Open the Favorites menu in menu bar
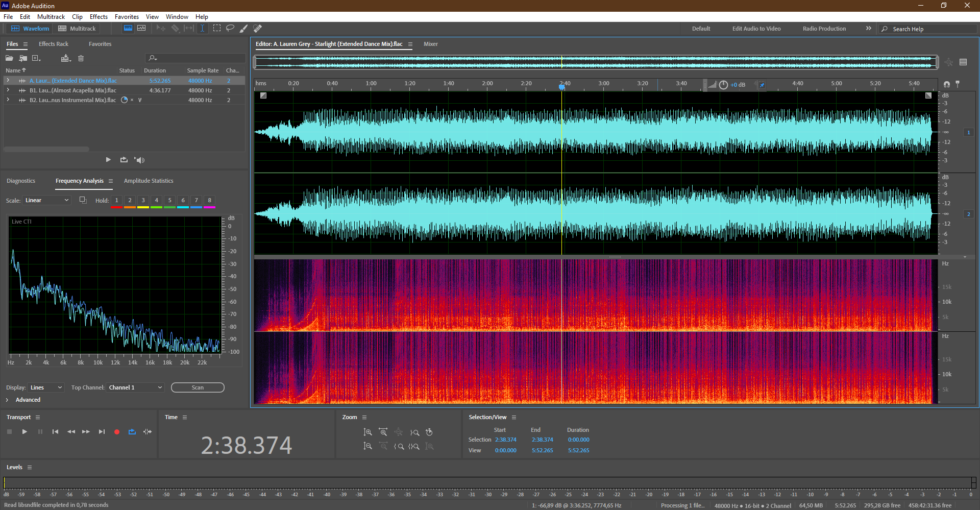 pyautogui.click(x=127, y=17)
